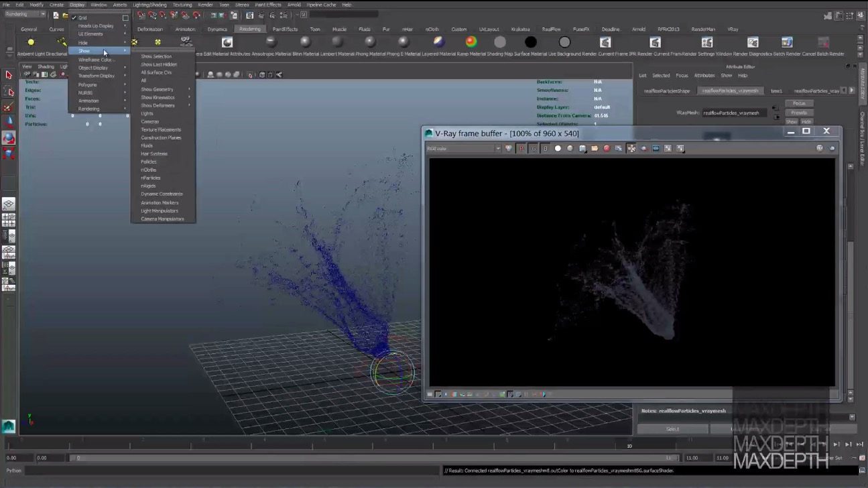Expand the Show Deformers submenu
The width and height of the screenshot is (868, 488).
[164, 105]
